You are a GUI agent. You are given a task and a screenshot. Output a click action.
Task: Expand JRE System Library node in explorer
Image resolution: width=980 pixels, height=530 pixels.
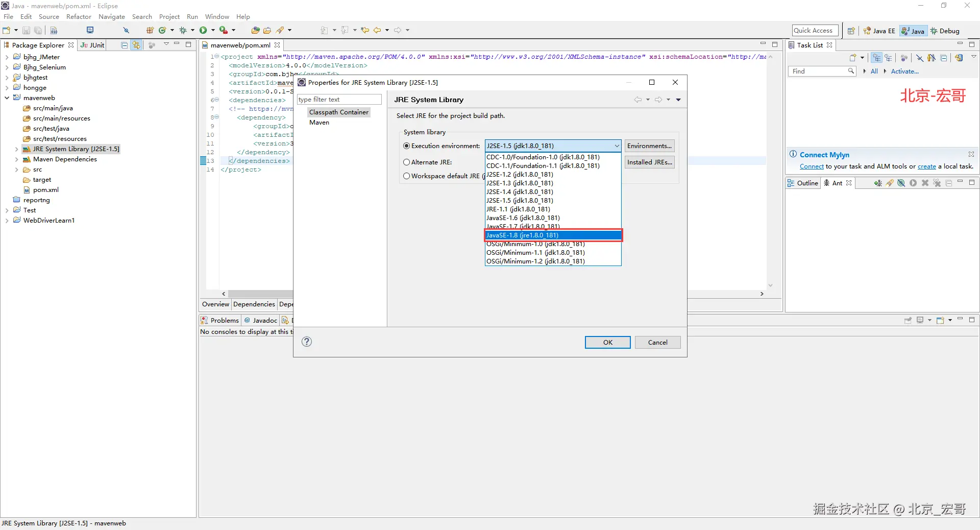[x=17, y=149]
